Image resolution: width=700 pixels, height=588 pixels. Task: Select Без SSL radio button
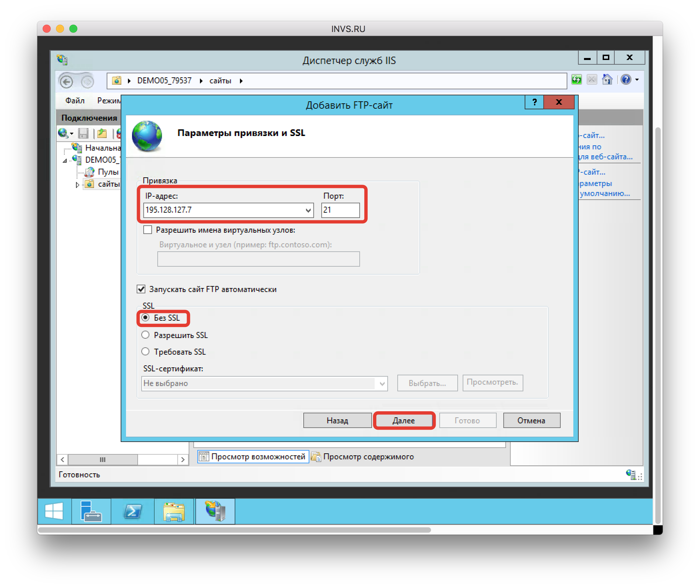pyautogui.click(x=145, y=318)
